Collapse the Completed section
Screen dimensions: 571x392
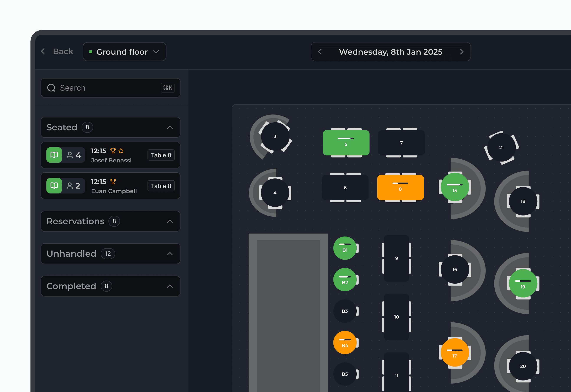(170, 286)
